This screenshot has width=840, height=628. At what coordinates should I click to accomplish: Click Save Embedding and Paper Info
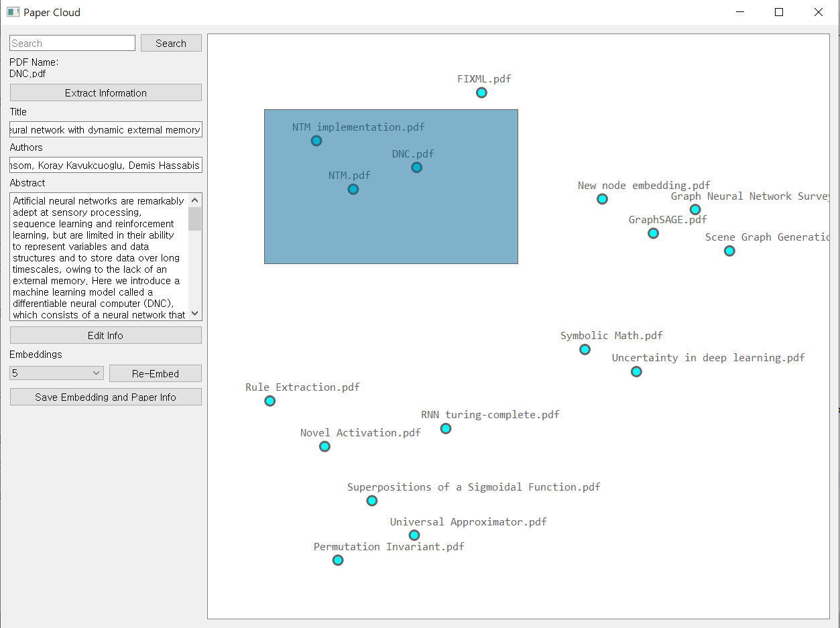click(106, 397)
